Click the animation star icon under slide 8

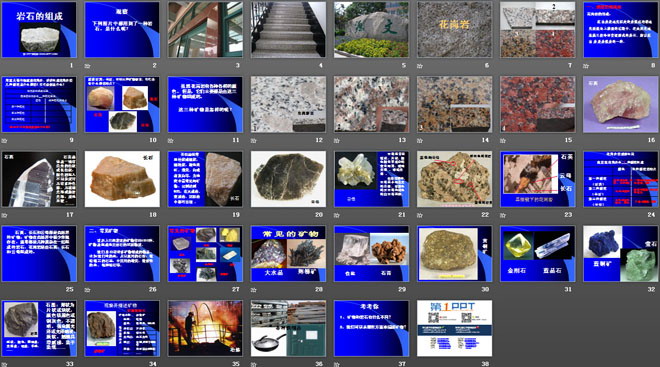tap(586, 66)
